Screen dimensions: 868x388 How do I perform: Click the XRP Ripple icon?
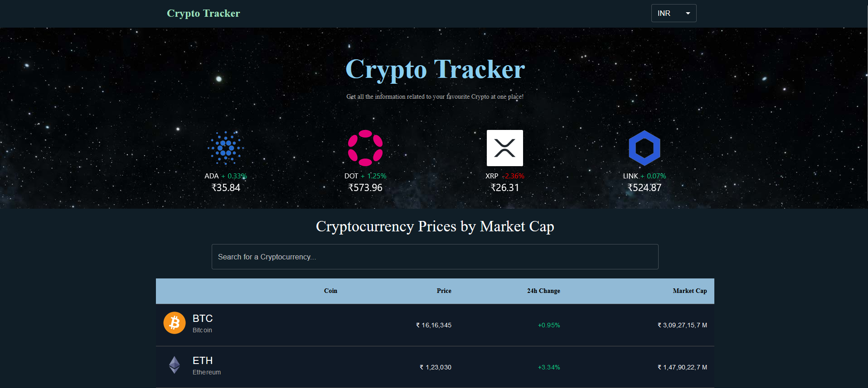point(505,147)
